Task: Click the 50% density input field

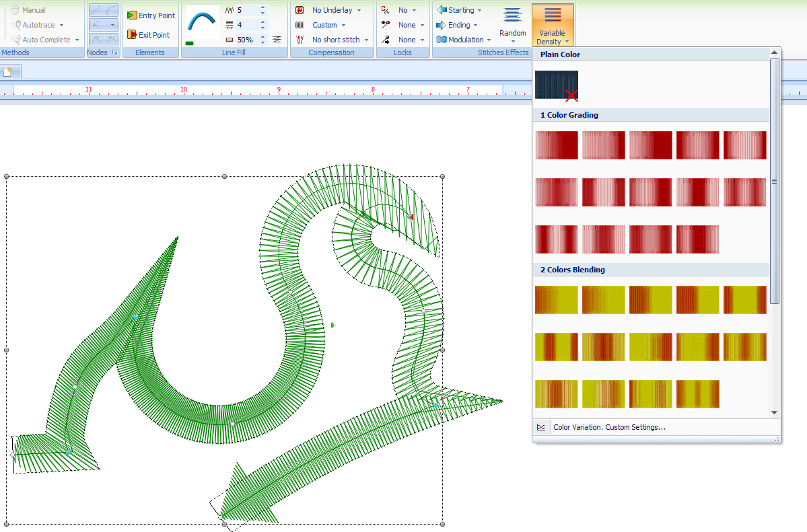Action: pyautogui.click(x=245, y=40)
